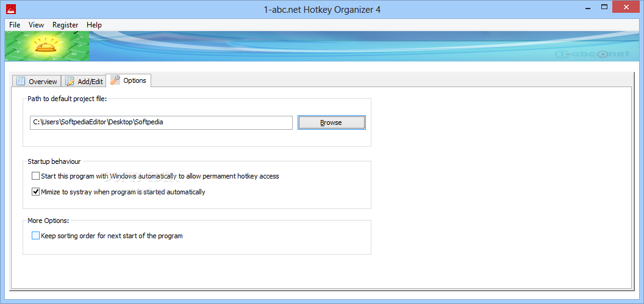The width and height of the screenshot is (644, 304).
Task: Open the File menu
Action: point(15,25)
